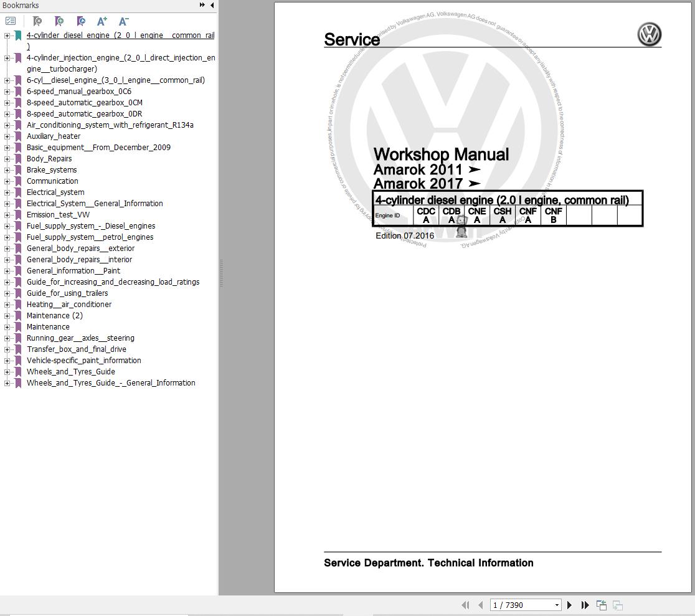Select Wheels_and_Tyres_Guide_-_General_Information bookmark

(111, 383)
